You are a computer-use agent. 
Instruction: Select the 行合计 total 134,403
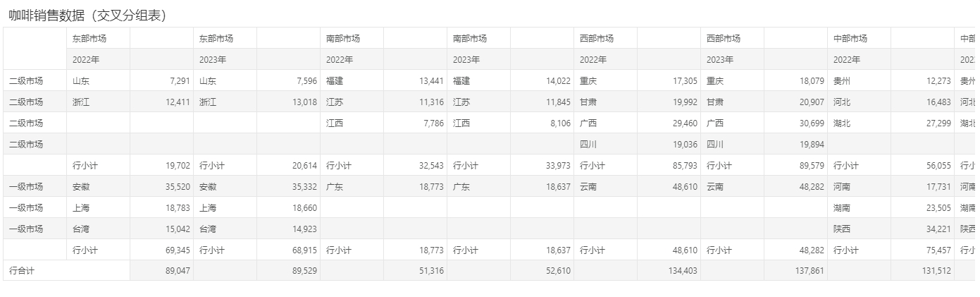click(x=669, y=271)
